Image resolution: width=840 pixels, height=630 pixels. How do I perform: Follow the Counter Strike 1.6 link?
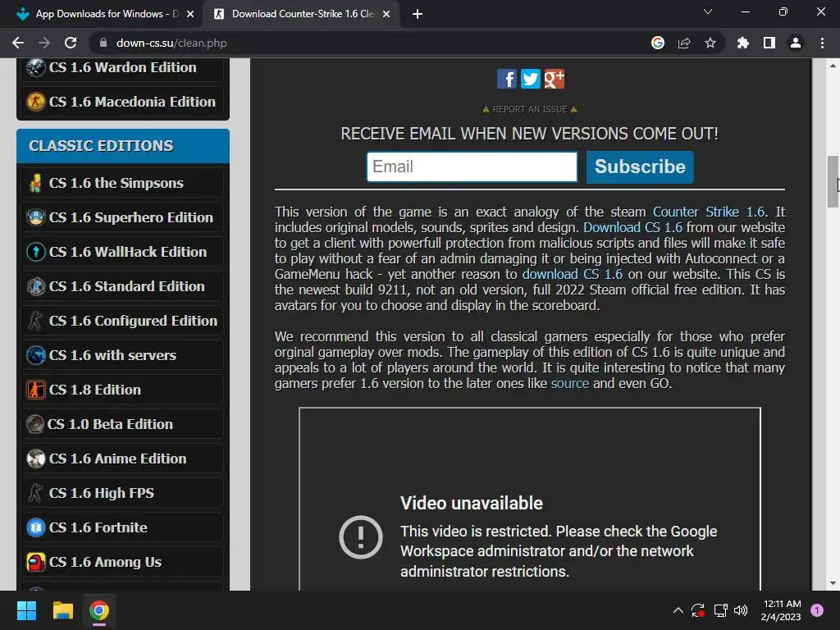coord(709,212)
